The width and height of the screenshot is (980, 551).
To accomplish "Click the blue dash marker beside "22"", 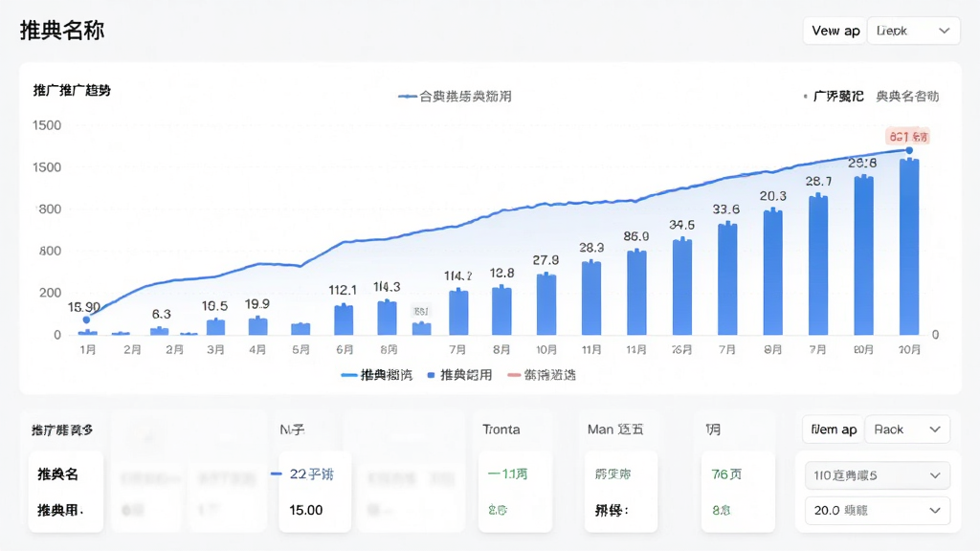I will pos(277,474).
